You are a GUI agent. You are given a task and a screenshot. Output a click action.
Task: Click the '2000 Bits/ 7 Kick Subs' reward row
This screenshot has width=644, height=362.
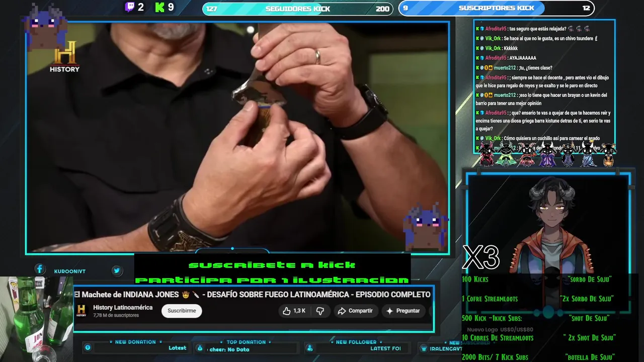click(538, 357)
